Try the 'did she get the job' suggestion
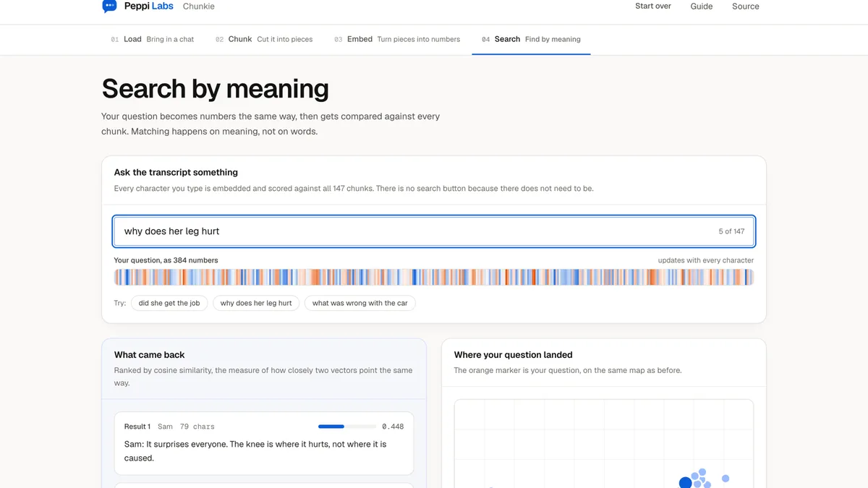 [169, 303]
